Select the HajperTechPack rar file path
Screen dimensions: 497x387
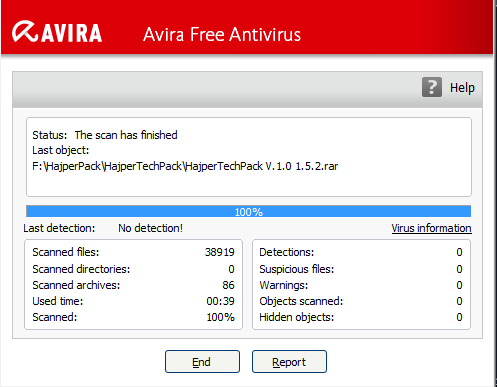pyautogui.click(x=185, y=166)
